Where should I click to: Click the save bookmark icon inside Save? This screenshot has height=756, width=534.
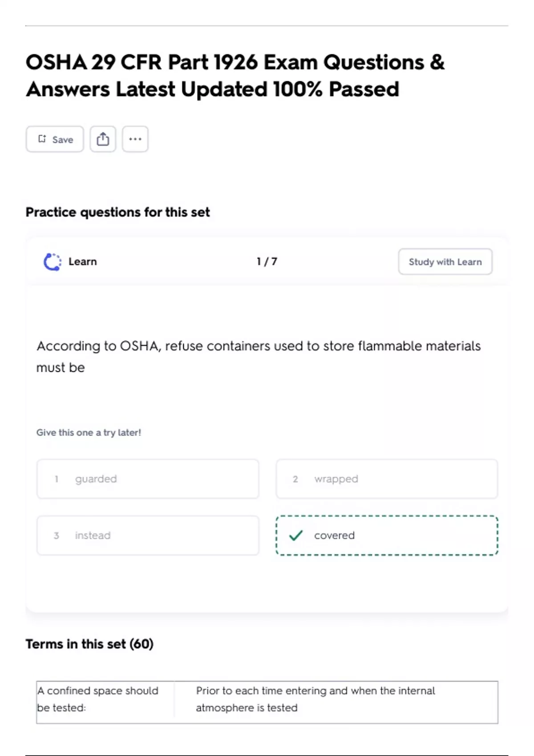pos(42,139)
